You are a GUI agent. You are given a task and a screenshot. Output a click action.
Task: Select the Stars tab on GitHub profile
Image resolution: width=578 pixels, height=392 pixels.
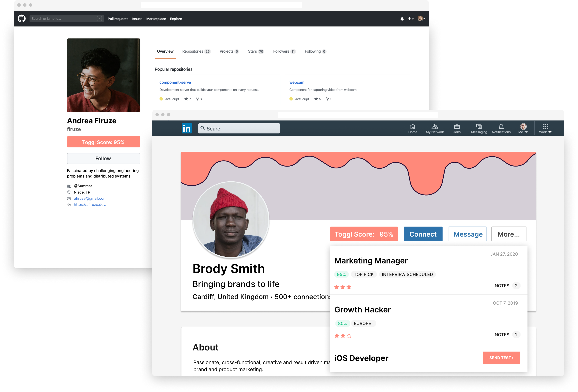(253, 51)
